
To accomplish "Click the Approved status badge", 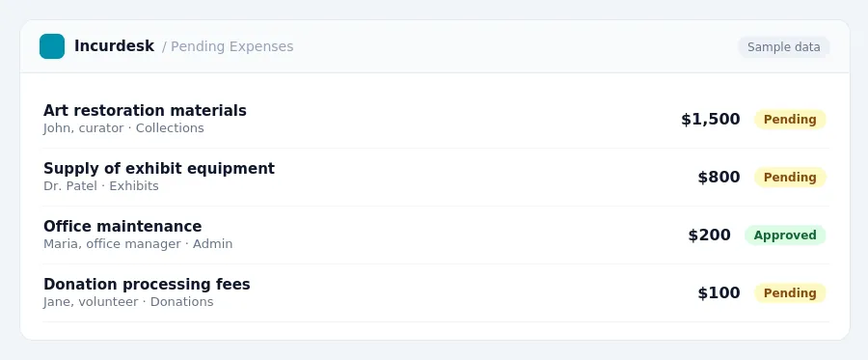I will (x=785, y=235).
